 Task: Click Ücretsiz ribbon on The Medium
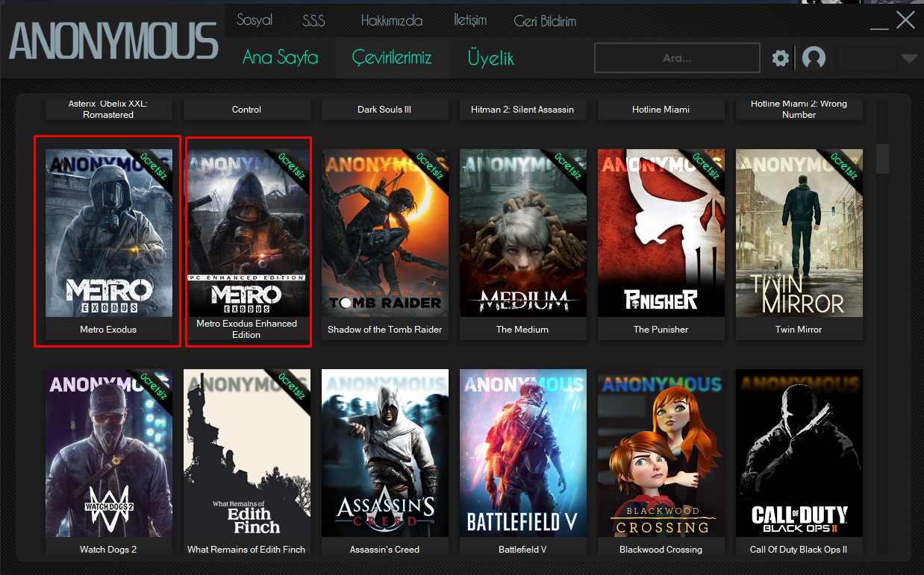(x=568, y=166)
